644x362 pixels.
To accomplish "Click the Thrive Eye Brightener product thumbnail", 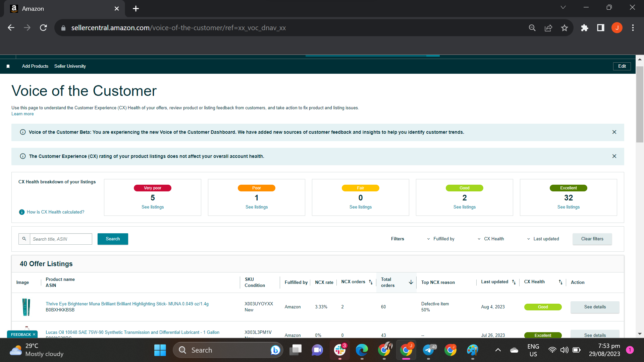I will click(x=26, y=307).
